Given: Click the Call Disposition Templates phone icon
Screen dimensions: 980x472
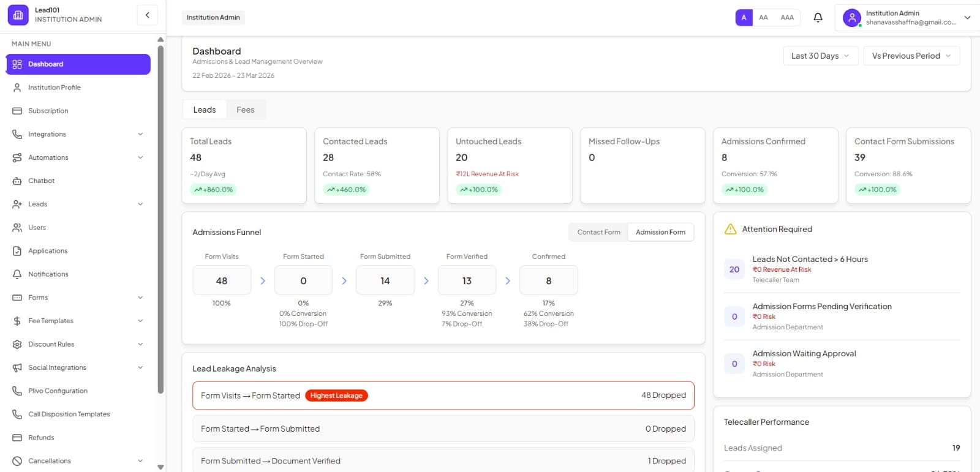Looking at the screenshot, I should [17, 414].
